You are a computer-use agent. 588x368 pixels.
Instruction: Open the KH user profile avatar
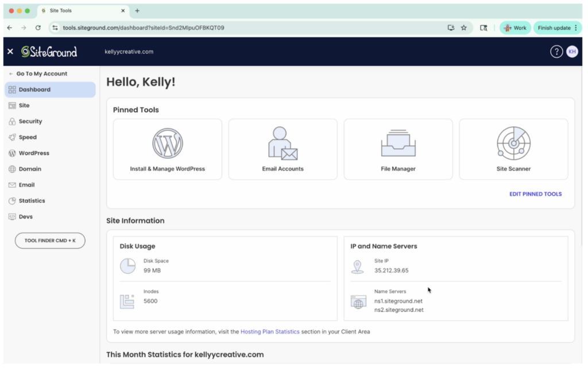pos(572,52)
